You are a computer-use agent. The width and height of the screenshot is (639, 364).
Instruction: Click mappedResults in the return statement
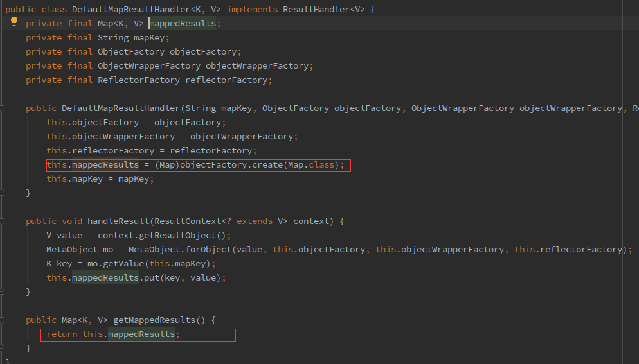[x=141, y=334]
